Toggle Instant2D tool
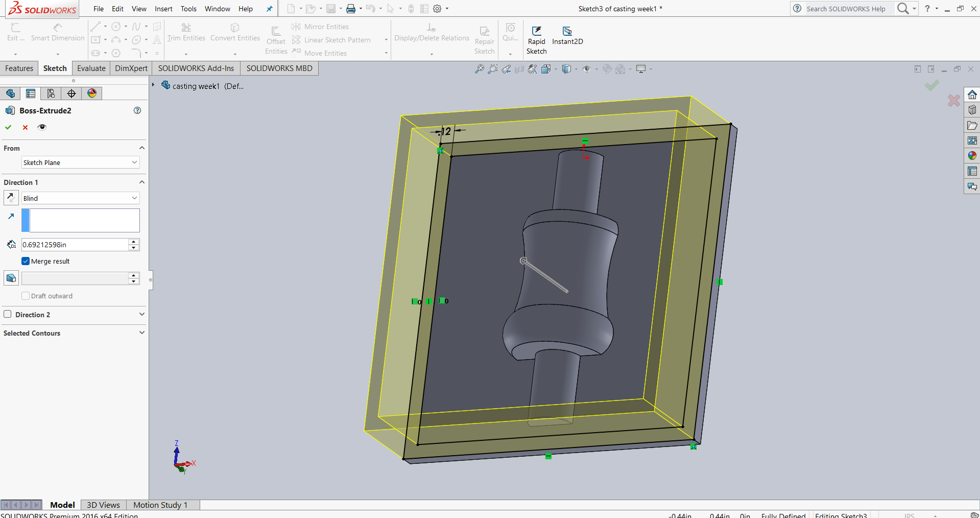The image size is (980, 518). (x=567, y=36)
